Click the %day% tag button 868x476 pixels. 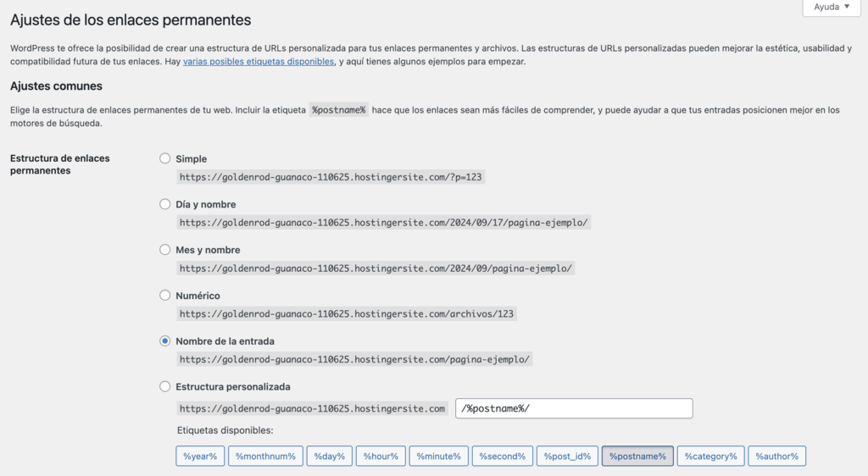coord(329,457)
